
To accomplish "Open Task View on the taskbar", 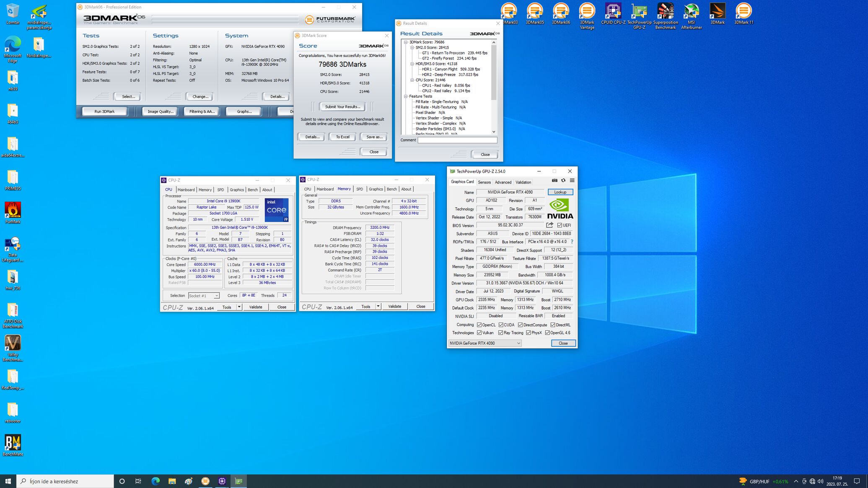I will tap(138, 481).
